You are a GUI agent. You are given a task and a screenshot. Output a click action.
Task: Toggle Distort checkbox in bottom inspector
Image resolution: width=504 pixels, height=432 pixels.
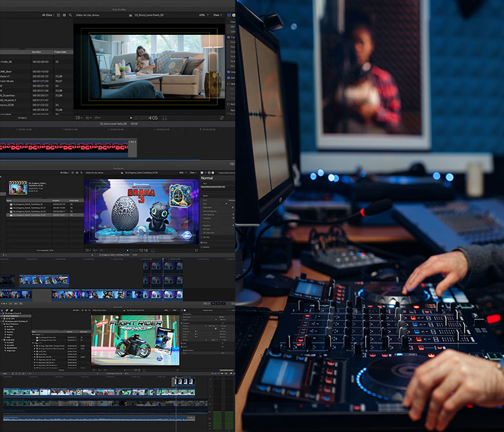tap(182, 347)
